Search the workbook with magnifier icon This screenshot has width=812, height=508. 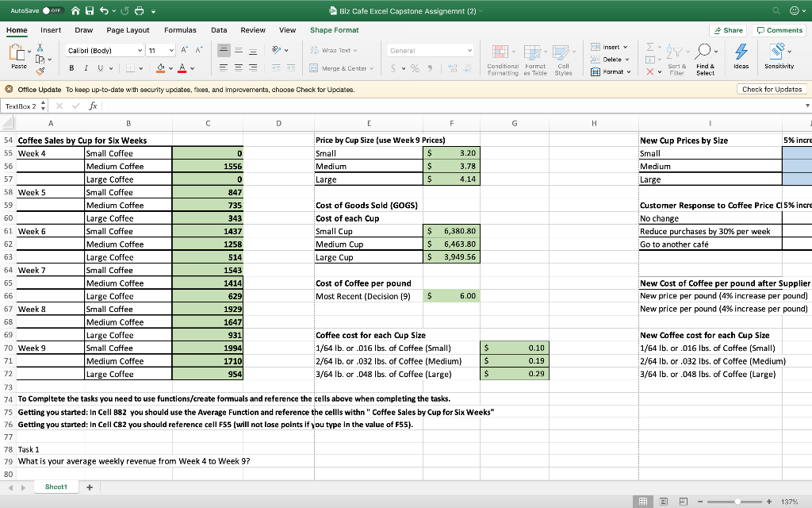(x=776, y=10)
